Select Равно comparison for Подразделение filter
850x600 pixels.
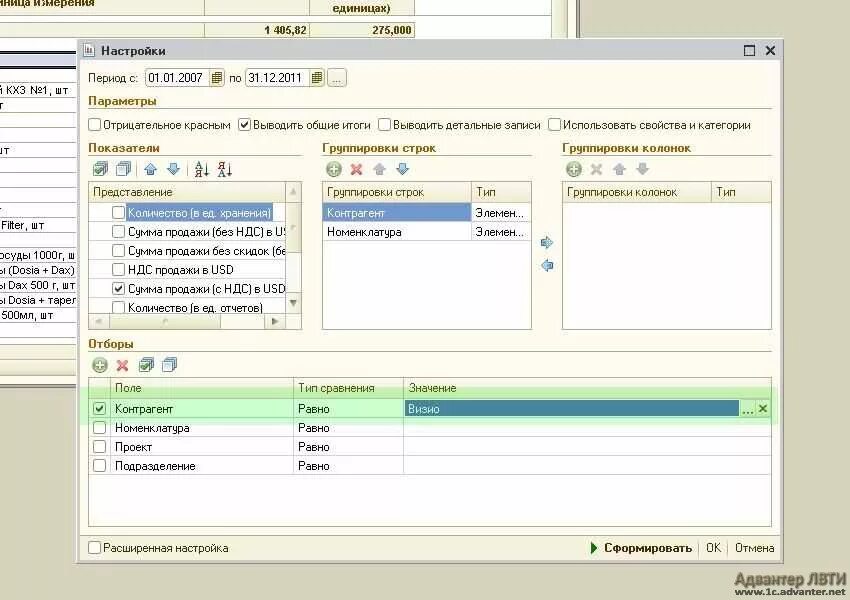pyautogui.click(x=348, y=466)
